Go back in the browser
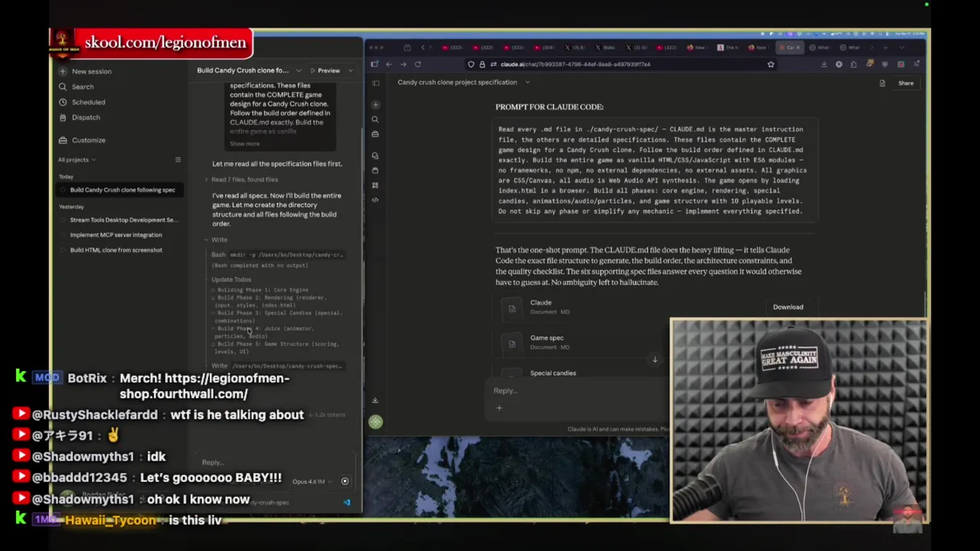The width and height of the screenshot is (980, 551). [x=389, y=64]
